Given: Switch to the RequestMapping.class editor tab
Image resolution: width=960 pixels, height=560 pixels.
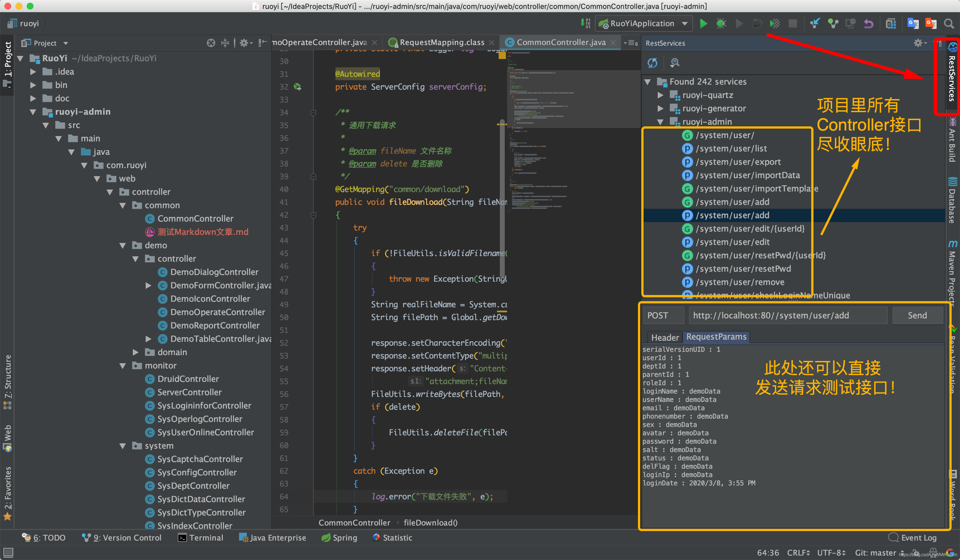Looking at the screenshot, I should (441, 42).
